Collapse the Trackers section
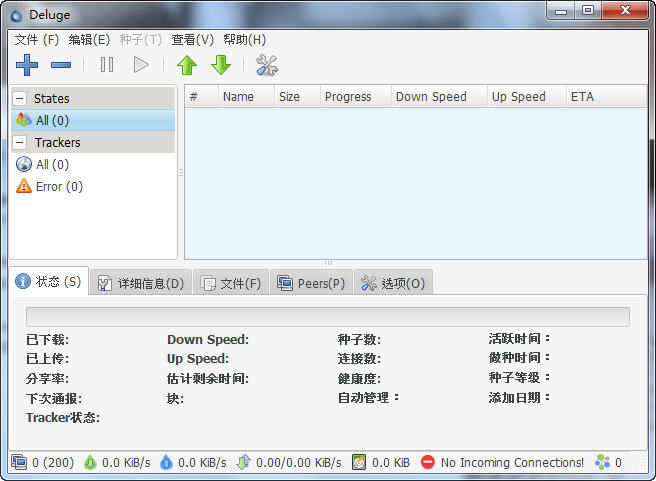Screen dimensions: 656x481 [19, 143]
